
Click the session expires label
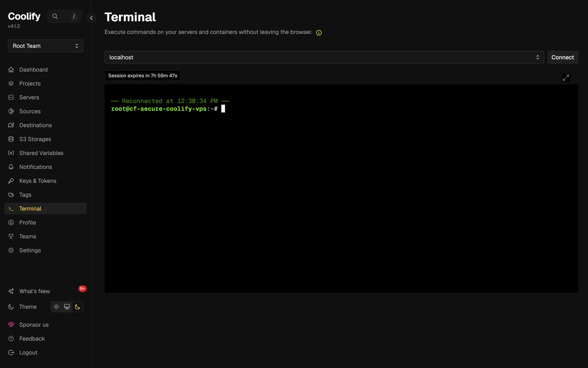pyautogui.click(x=143, y=75)
